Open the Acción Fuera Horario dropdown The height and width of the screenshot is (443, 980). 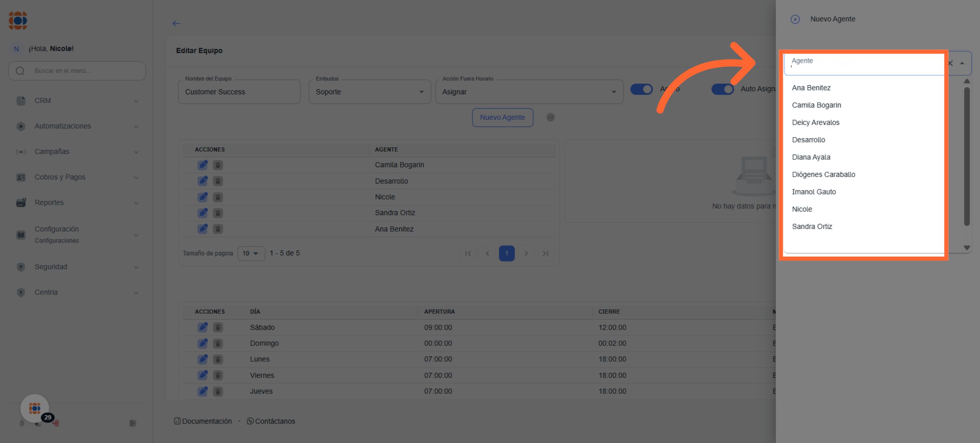(529, 92)
